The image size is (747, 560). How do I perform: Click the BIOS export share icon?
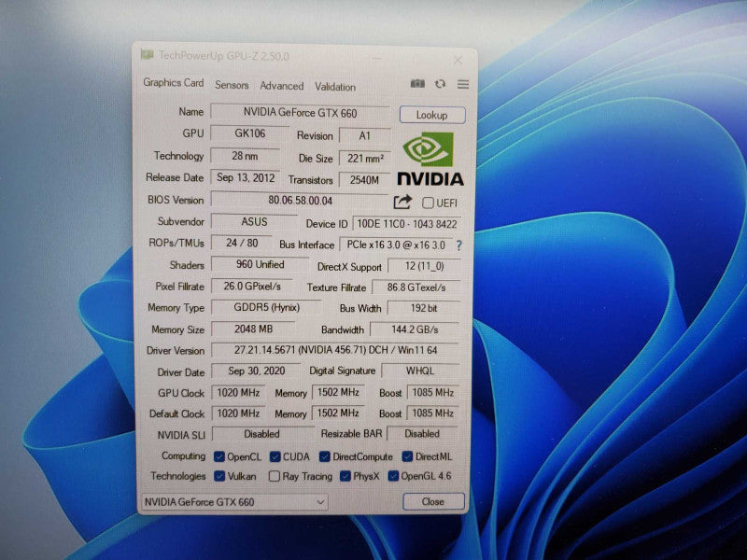(402, 202)
